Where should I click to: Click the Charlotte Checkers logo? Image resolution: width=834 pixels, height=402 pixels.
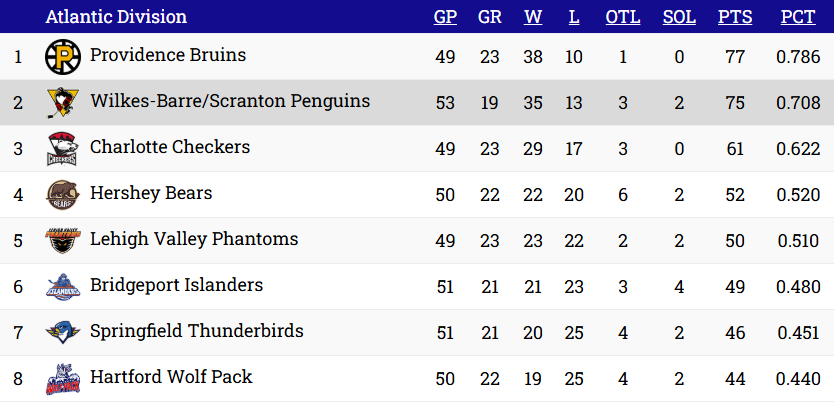coord(62,149)
